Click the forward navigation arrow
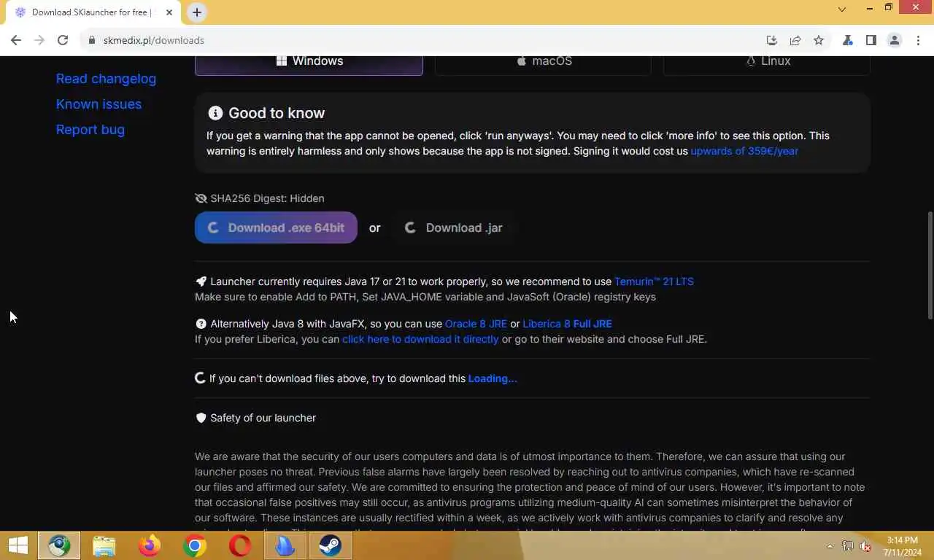Screen dimensions: 934x560 click(x=39, y=40)
